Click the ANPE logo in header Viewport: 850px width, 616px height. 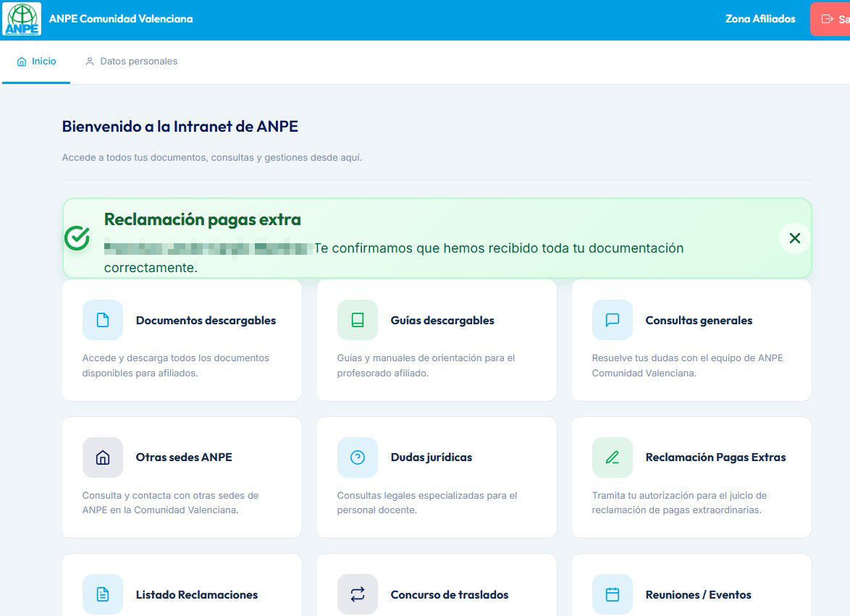pos(22,20)
